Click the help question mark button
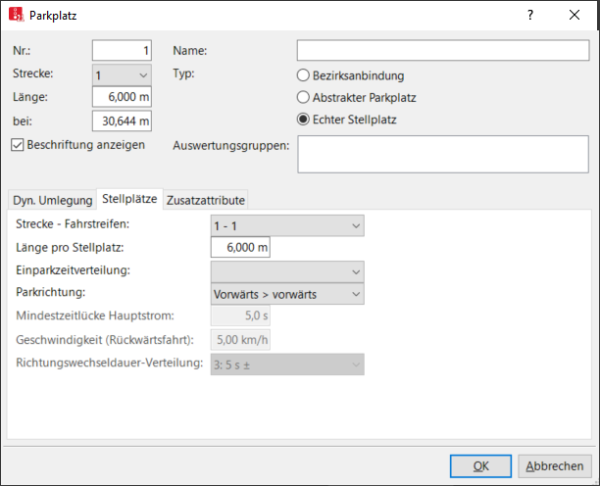 (529, 16)
